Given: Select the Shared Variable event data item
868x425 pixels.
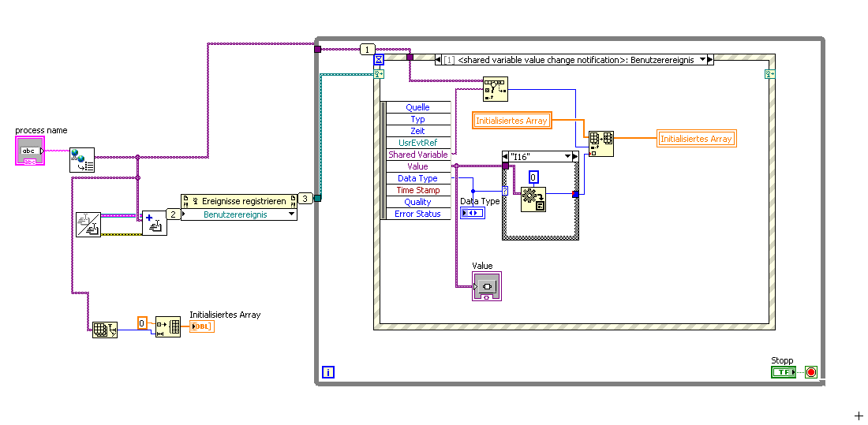Looking at the screenshot, I should coord(417,155).
